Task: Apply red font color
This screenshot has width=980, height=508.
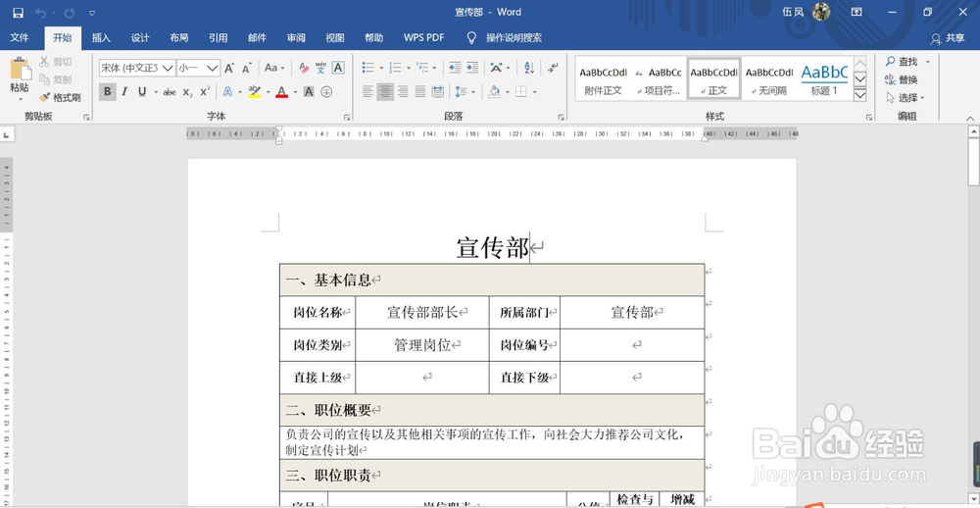Action: 282,92
